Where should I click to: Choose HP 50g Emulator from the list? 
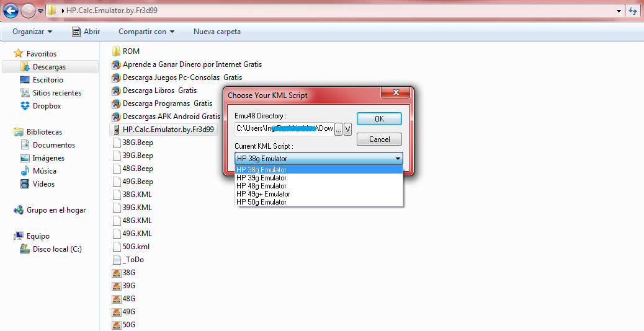(x=319, y=202)
